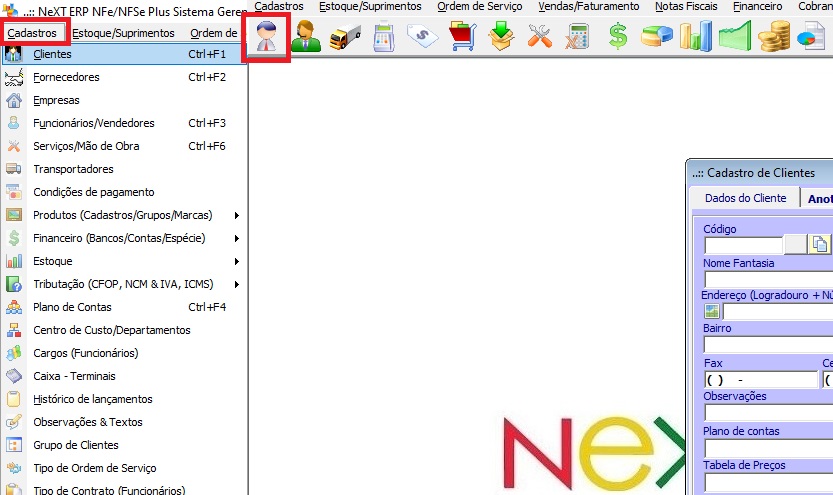This screenshot has height=495, width=833.
Task: Click the Plano de contas input field
Action: coord(768,448)
